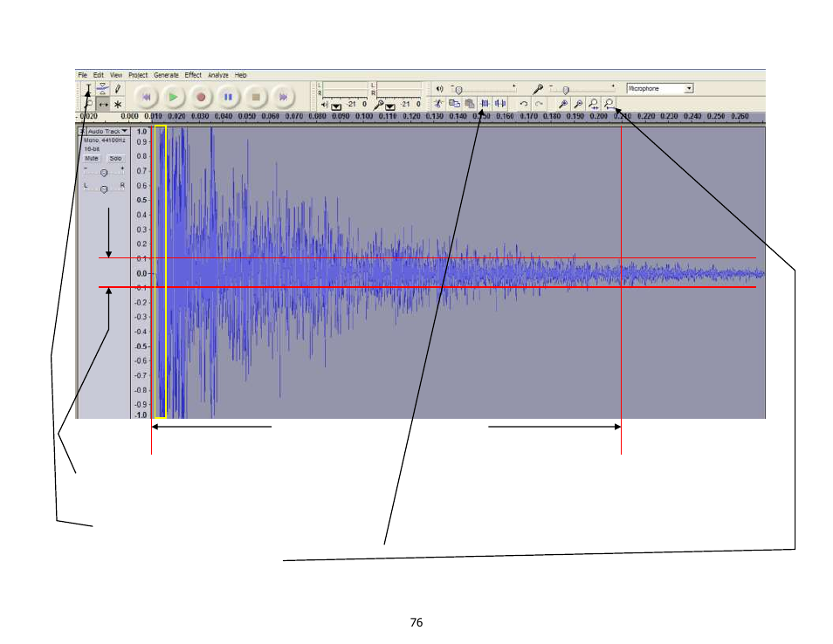Viewport: 833px width, 644px height.
Task: Open the Microphone input source dropdown
Action: click(660, 89)
